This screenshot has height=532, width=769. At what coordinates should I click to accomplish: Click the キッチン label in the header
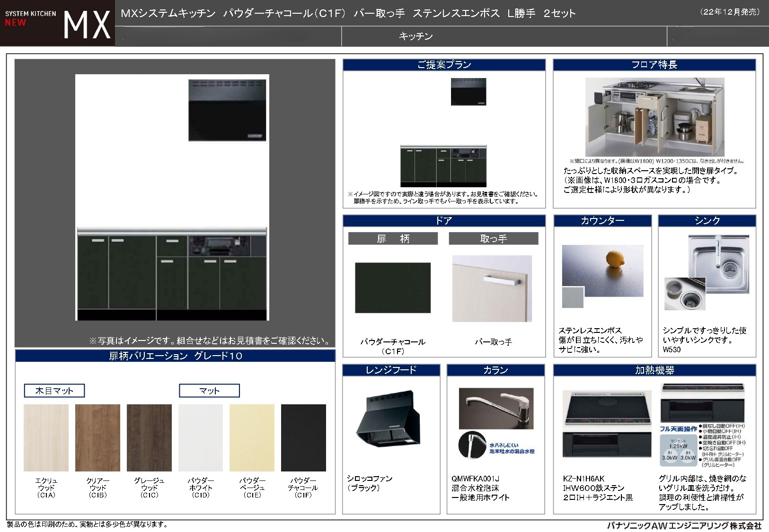(416, 36)
